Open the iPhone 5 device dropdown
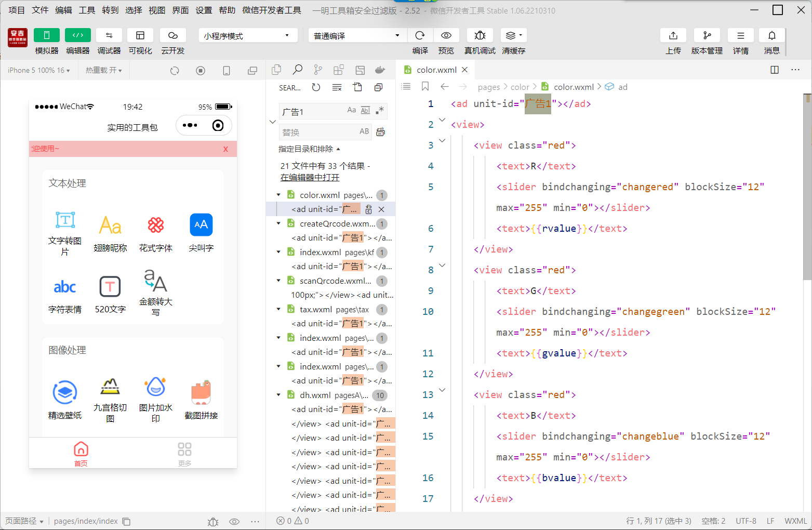The image size is (812, 530). [39, 70]
